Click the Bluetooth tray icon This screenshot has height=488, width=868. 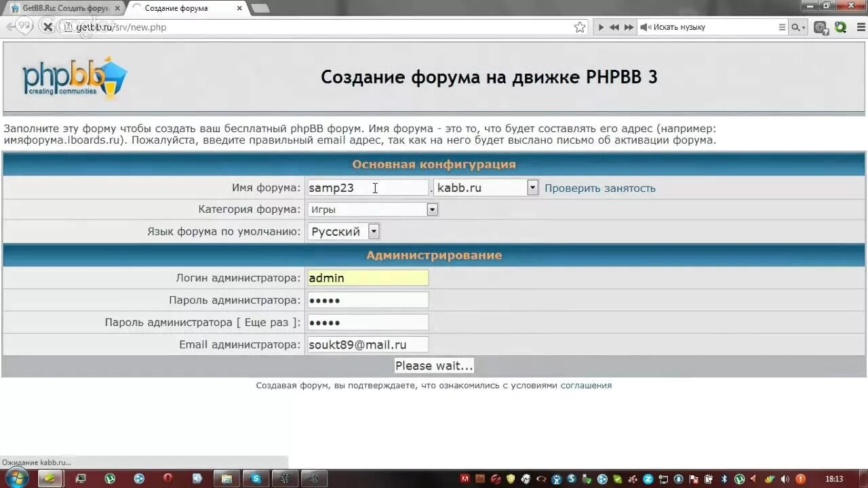click(724, 479)
